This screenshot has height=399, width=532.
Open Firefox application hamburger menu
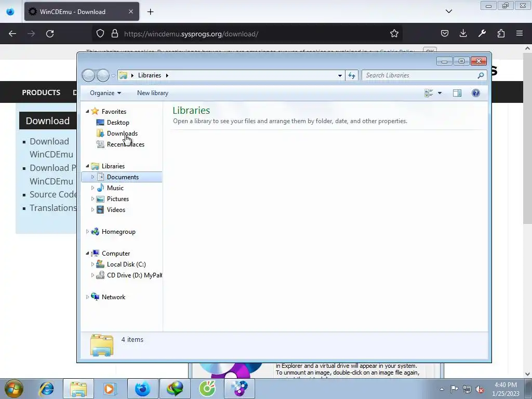pyautogui.click(x=519, y=33)
